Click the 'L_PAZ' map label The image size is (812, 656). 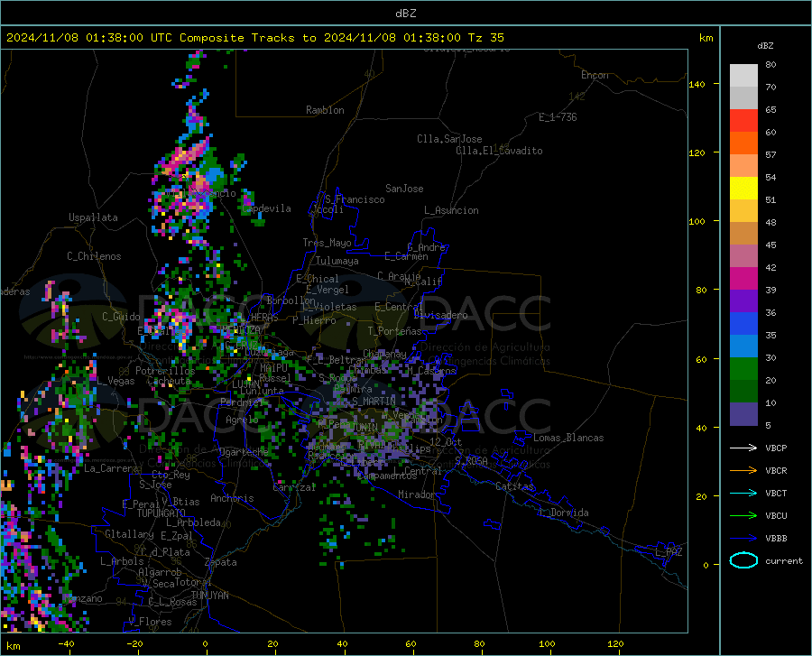(x=669, y=552)
